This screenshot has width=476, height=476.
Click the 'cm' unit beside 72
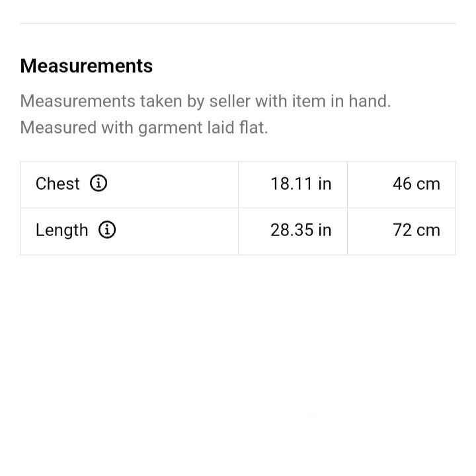coord(428,231)
